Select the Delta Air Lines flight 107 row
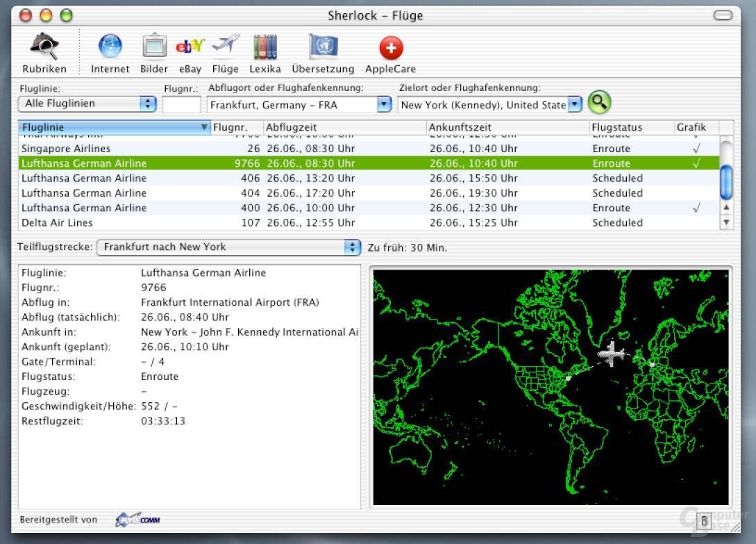 (369, 222)
